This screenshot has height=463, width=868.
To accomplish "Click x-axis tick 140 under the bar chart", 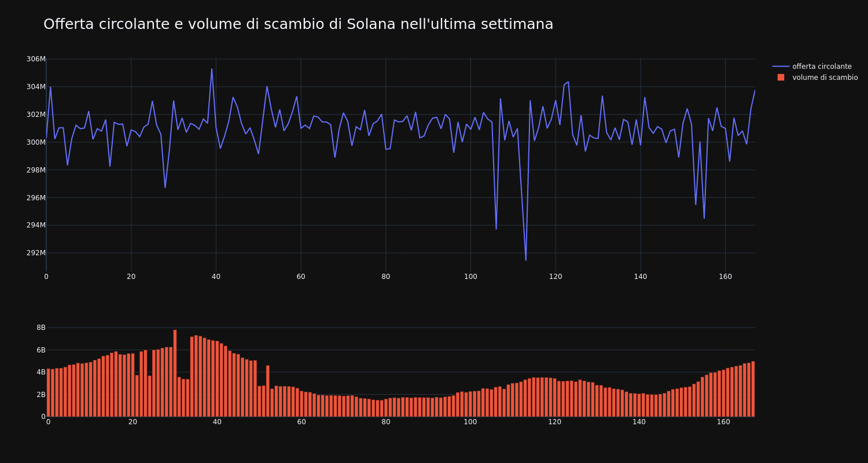I will coord(639,422).
